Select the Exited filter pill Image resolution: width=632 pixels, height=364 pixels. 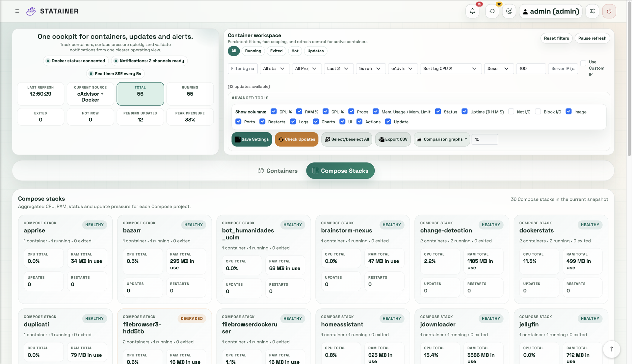tap(276, 51)
